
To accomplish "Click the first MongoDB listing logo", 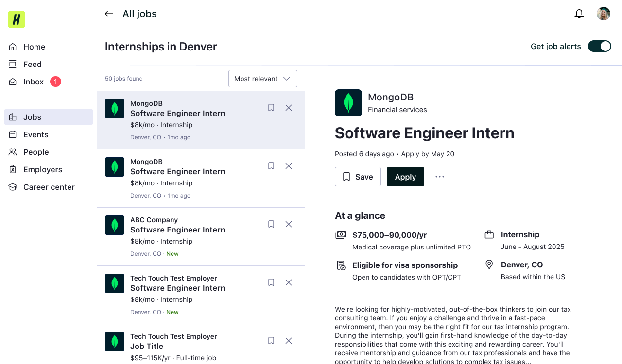I will point(115,109).
